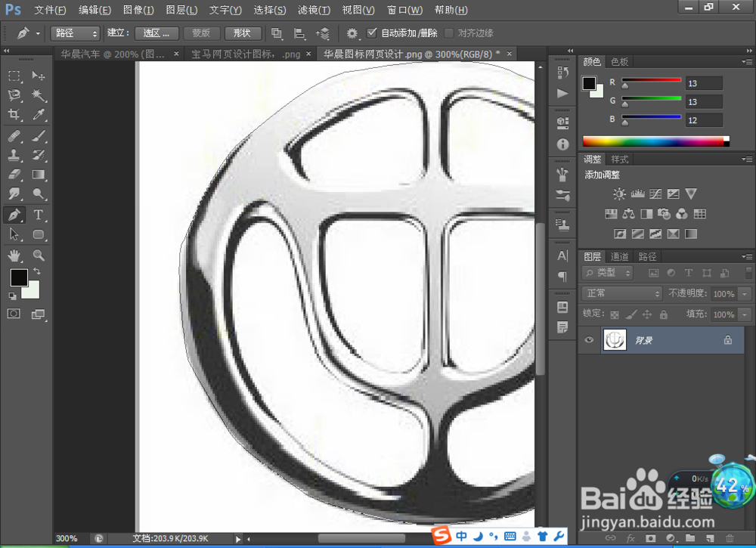
Task: Select the Healing Brush tool
Action: click(14, 136)
